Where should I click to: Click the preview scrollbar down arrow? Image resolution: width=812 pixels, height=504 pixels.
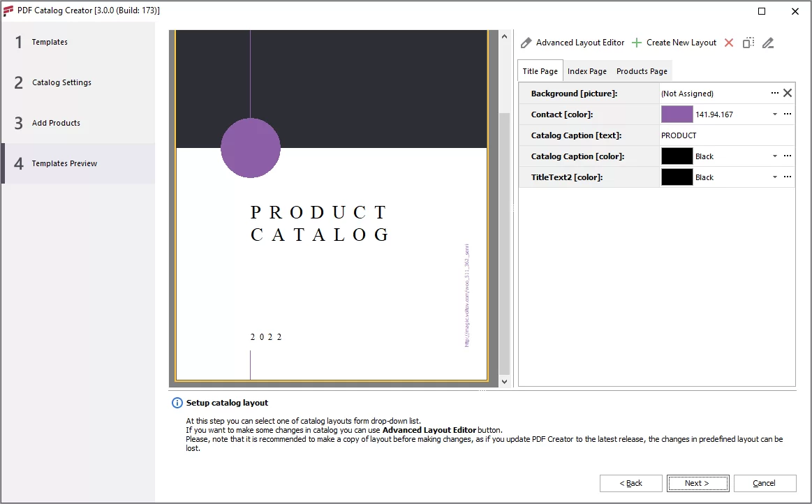point(504,381)
